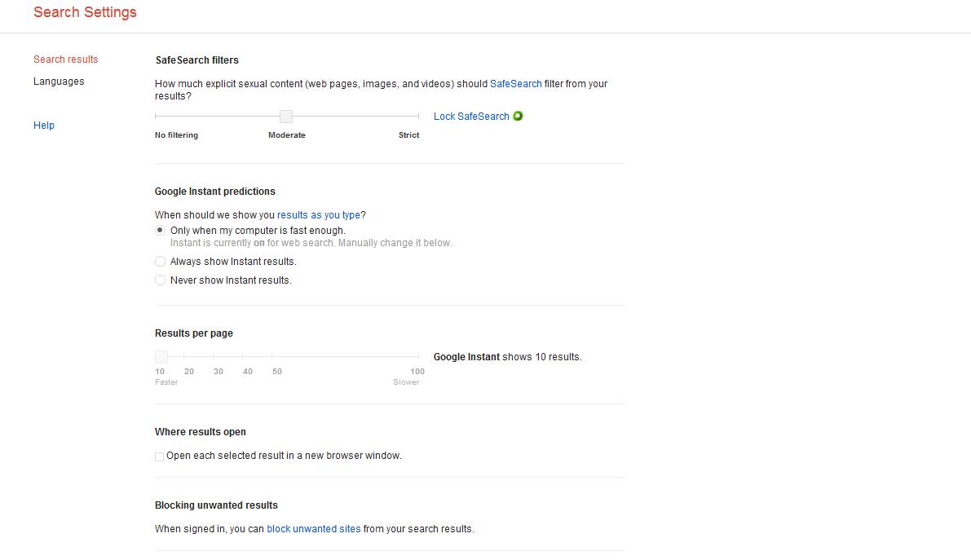The height and width of the screenshot is (560, 971).
Task: Open the Search results settings section
Action: pos(65,60)
